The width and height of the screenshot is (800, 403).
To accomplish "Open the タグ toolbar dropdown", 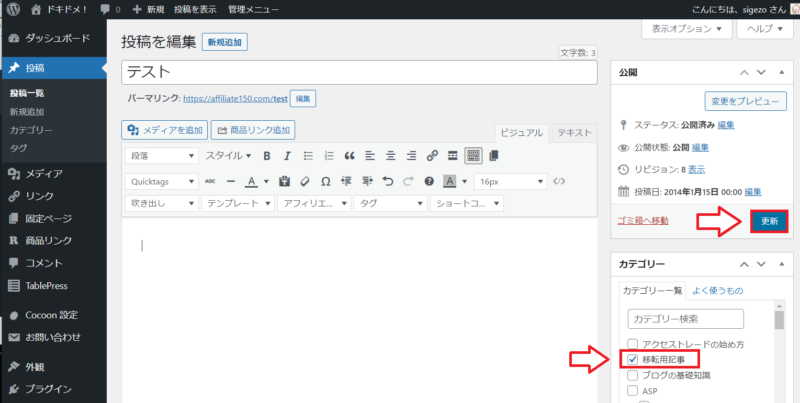I will pos(390,203).
